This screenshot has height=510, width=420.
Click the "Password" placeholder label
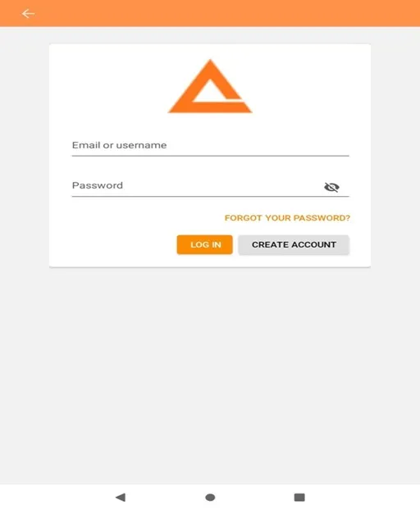pyautogui.click(x=98, y=185)
